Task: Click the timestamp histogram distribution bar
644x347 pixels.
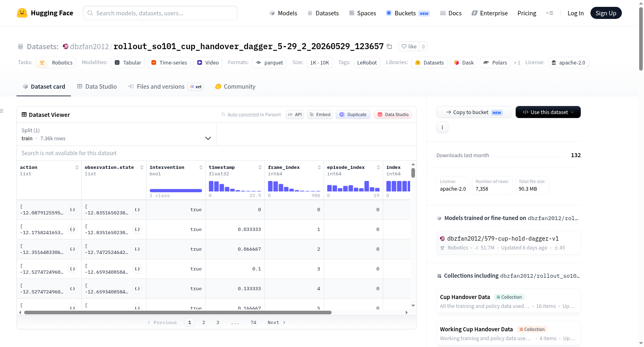Action: (x=235, y=186)
